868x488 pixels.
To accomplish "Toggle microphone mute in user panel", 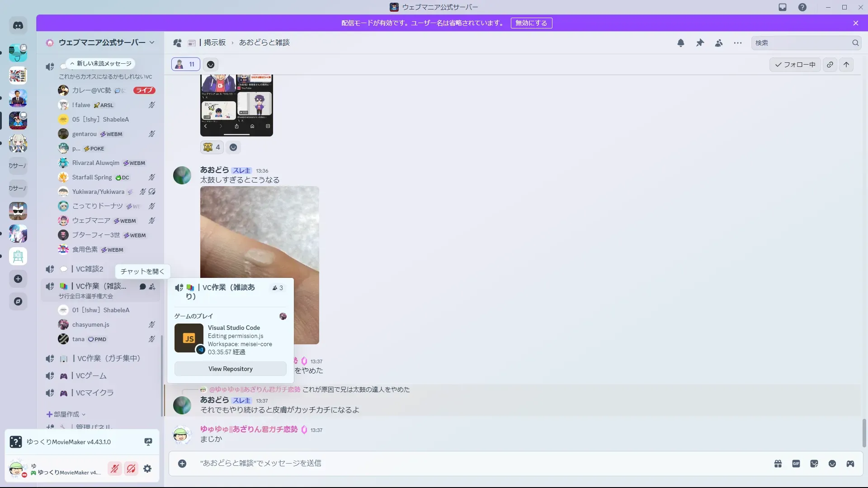I will coord(115,469).
